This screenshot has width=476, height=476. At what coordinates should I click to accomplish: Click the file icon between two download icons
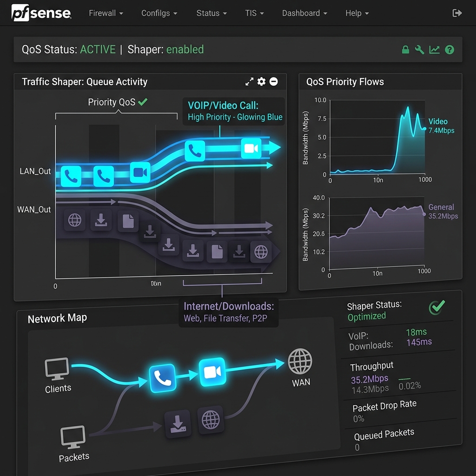tap(217, 251)
